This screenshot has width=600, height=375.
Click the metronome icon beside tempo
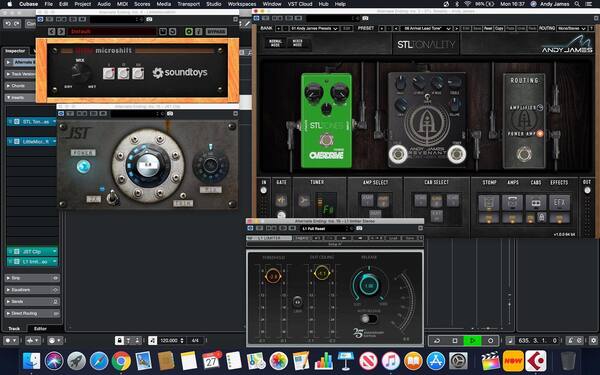(x=152, y=340)
